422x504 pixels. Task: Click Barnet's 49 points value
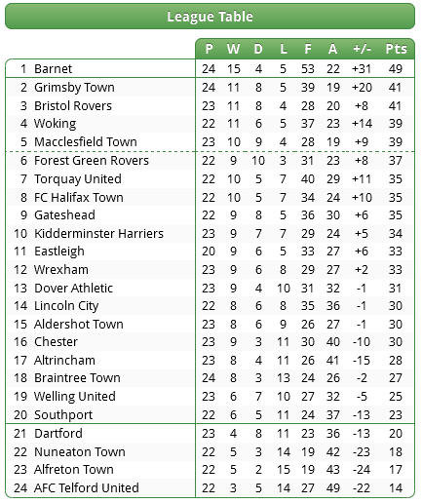tap(396, 69)
